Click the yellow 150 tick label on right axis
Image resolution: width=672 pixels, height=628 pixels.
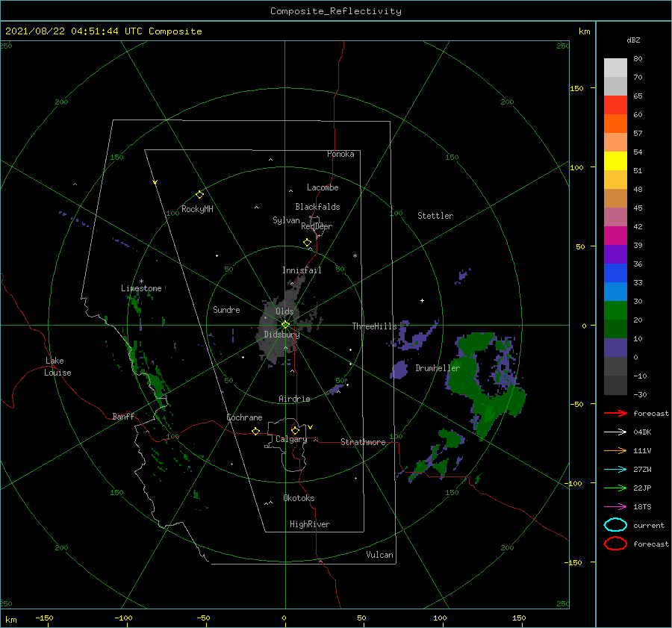click(577, 88)
